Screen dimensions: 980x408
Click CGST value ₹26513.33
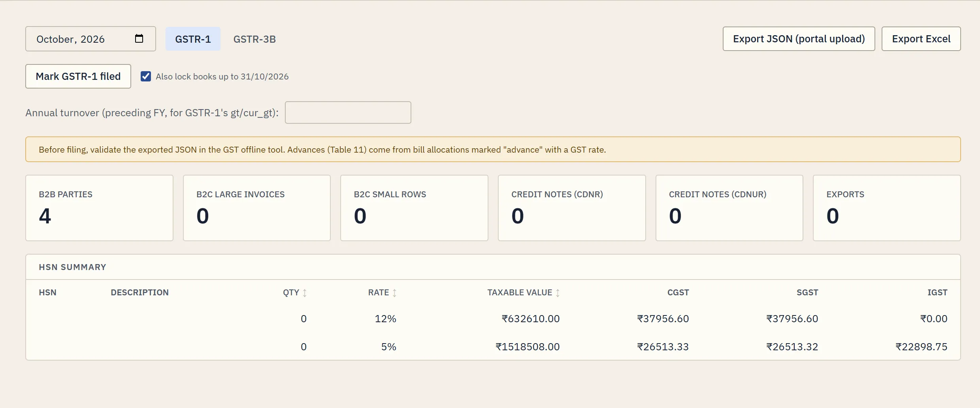pos(663,347)
